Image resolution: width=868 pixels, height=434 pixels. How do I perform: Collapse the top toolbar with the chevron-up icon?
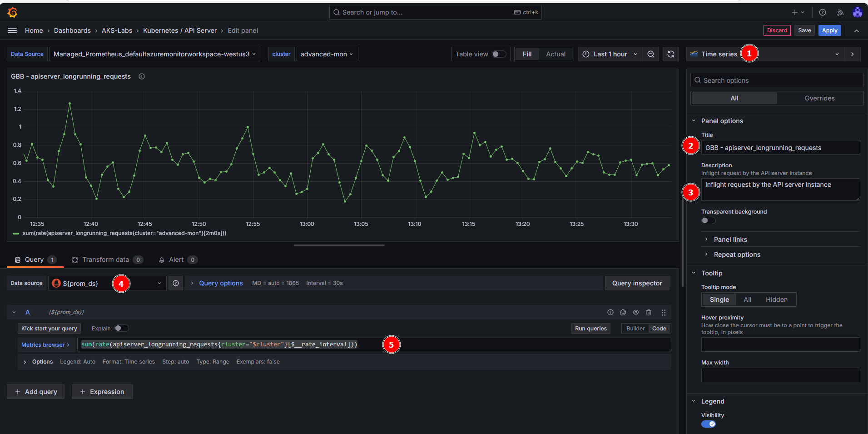856,30
